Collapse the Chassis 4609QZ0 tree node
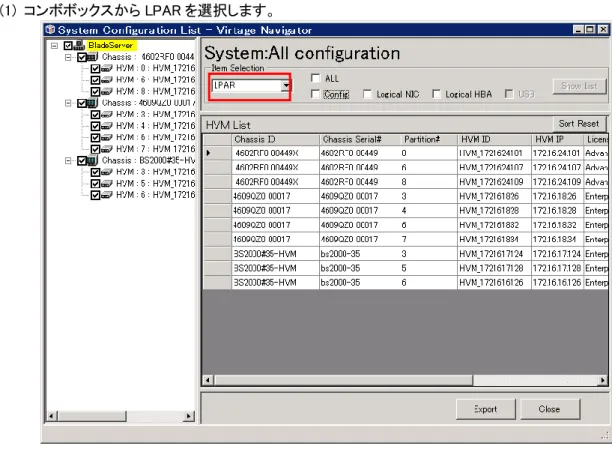The width and height of the screenshot is (612, 449). click(x=68, y=103)
